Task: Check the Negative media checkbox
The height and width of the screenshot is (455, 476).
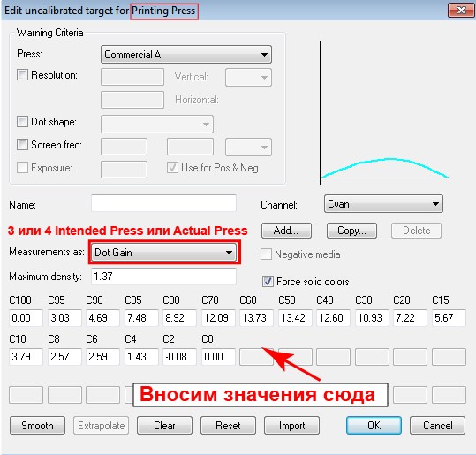Action: tap(266, 254)
